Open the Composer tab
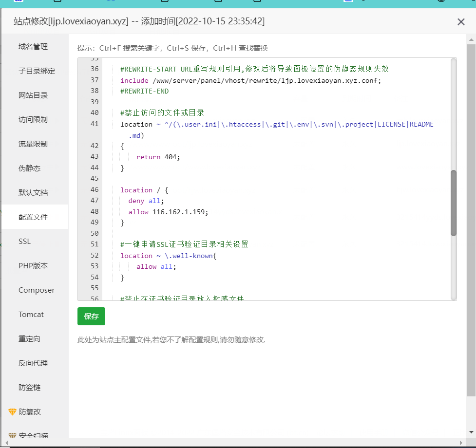Image resolution: width=476 pixels, height=448 pixels. 37,290
